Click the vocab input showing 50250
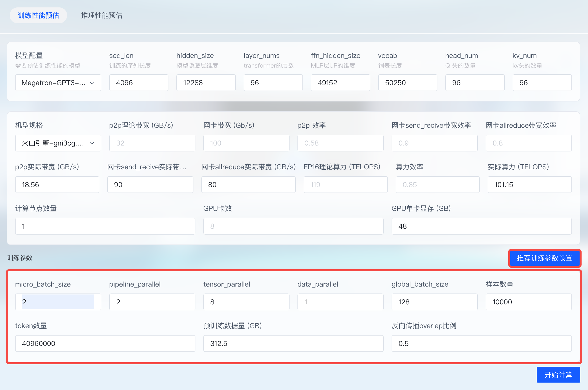Screen dimensions: 588x390 tap(407, 83)
